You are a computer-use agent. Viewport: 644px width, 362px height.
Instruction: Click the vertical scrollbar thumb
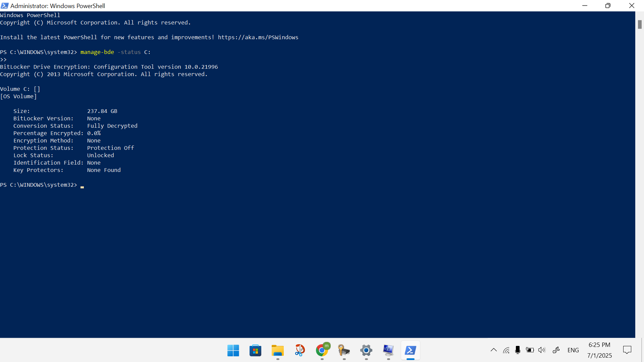(x=640, y=24)
